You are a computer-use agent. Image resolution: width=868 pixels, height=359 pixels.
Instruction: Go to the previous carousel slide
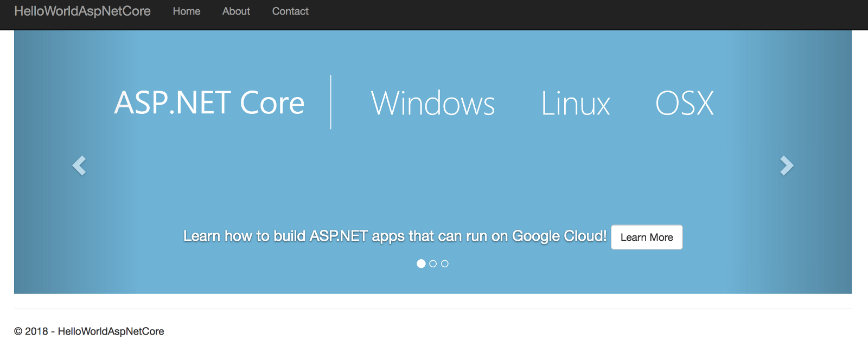(x=79, y=165)
